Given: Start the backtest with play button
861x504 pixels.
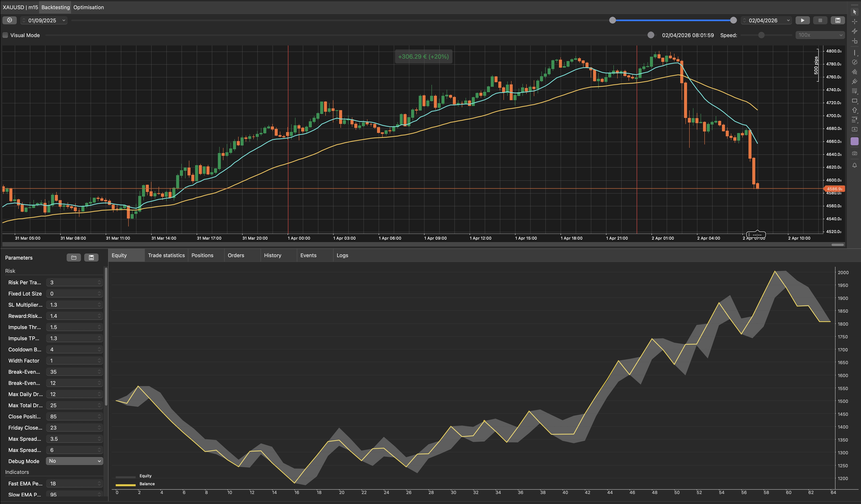Looking at the screenshot, I should coord(803,20).
